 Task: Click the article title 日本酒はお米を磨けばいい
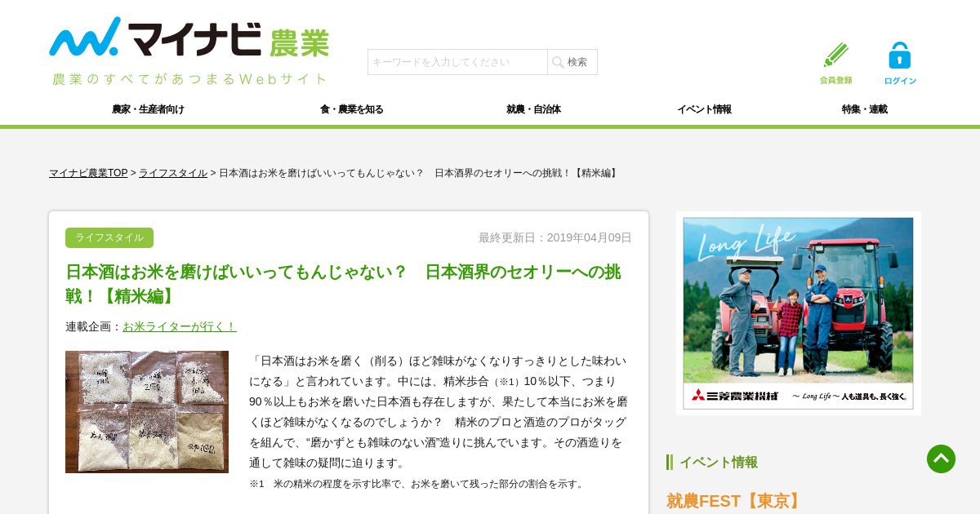(x=343, y=284)
